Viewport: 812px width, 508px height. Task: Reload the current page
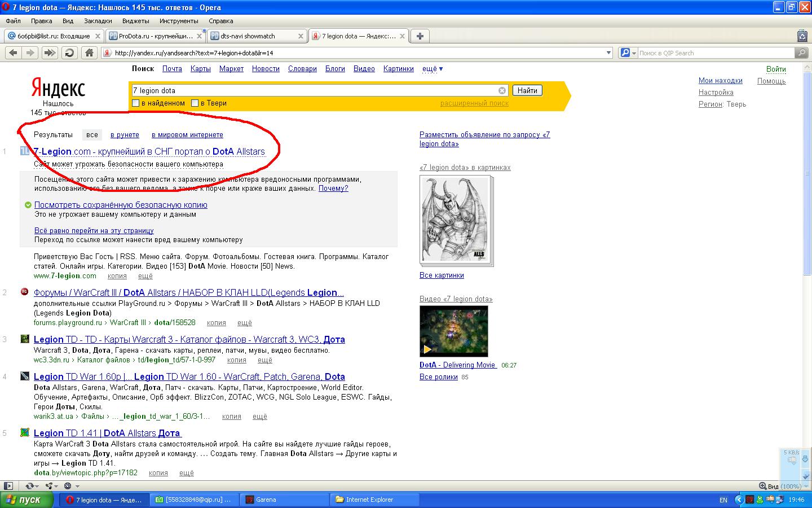(69, 52)
